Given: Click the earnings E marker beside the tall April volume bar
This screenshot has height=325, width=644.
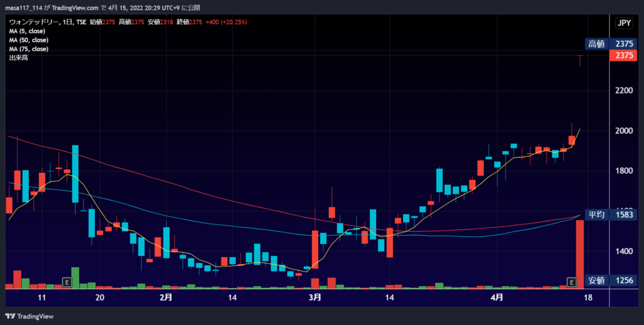Looking at the screenshot, I should click(571, 282).
